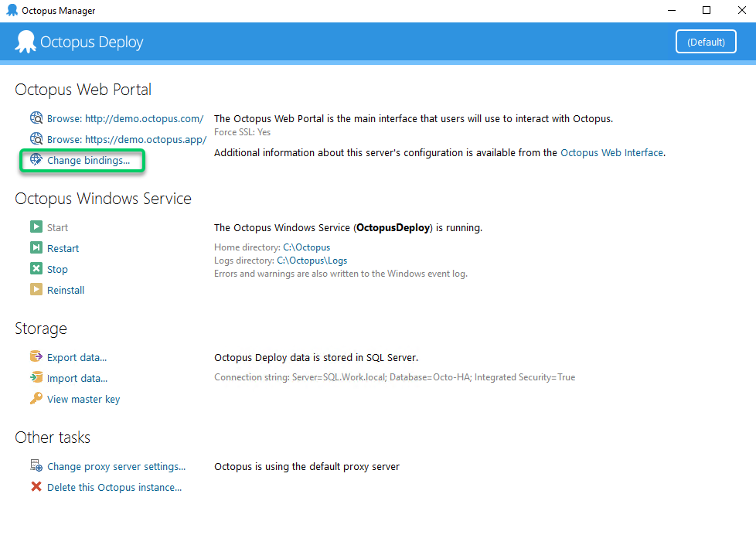Click 'Octopus Deploy data is stored in SQL Server' text
756x545 pixels.
pyautogui.click(x=316, y=357)
